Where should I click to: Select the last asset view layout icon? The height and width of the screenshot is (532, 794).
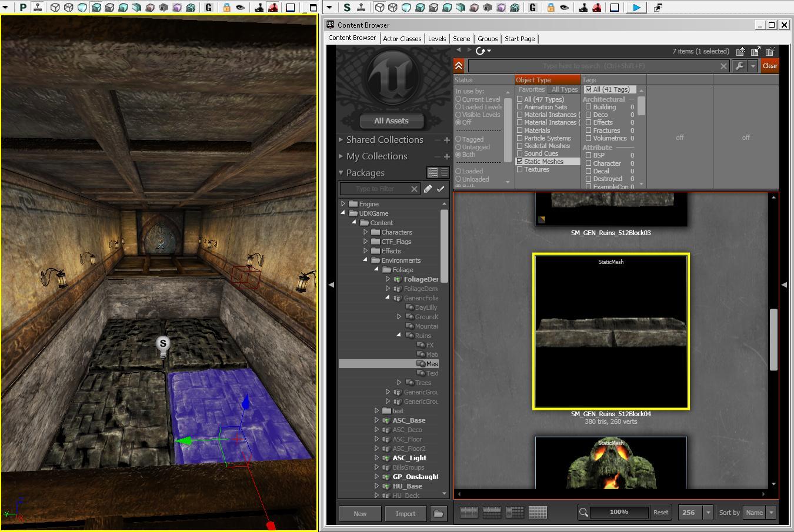538,512
